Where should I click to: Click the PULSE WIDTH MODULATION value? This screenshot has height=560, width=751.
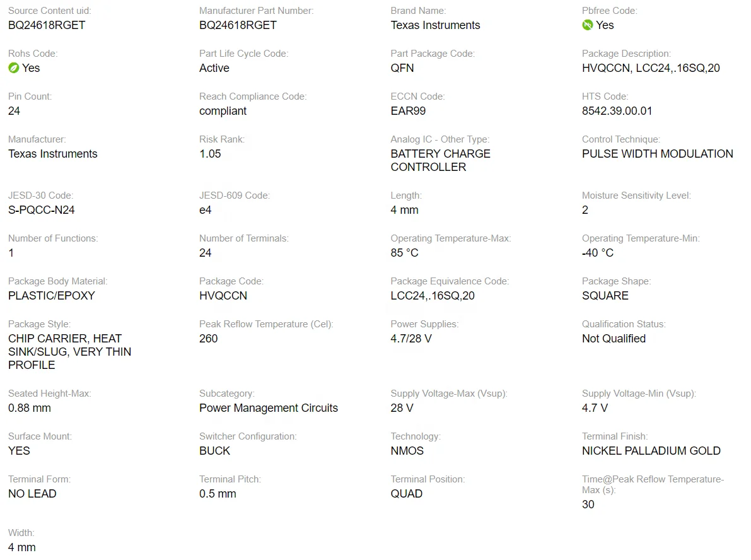point(657,154)
